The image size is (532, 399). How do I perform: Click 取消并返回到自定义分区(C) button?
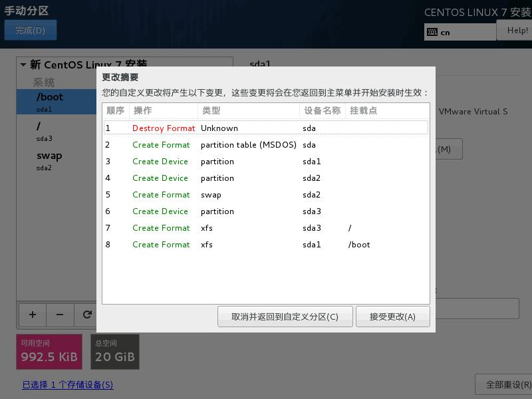285,317
